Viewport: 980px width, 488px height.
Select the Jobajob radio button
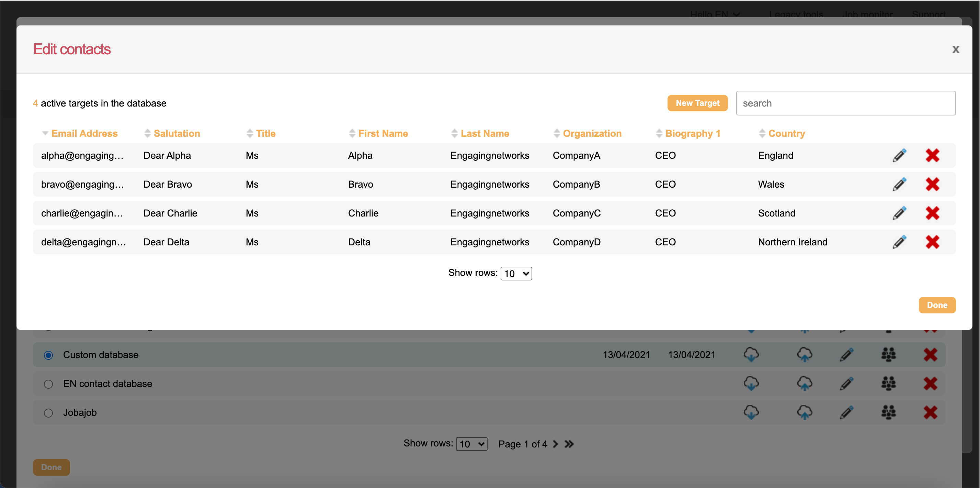tap(48, 413)
